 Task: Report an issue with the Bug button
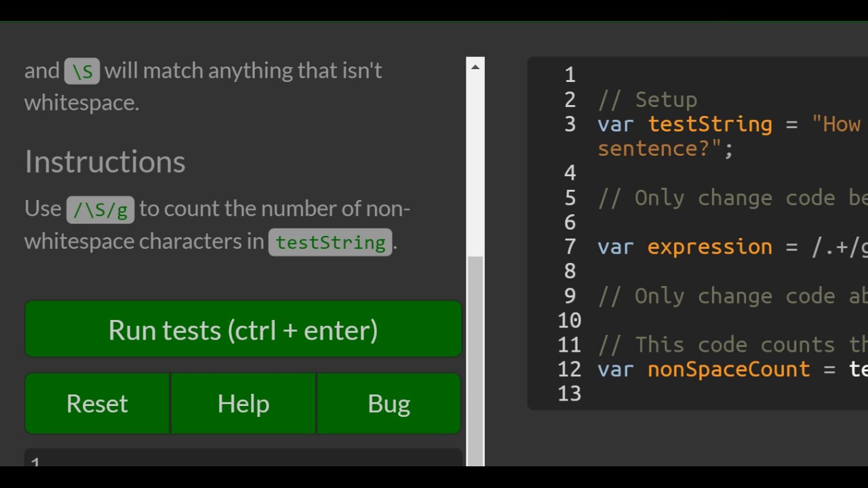(389, 403)
